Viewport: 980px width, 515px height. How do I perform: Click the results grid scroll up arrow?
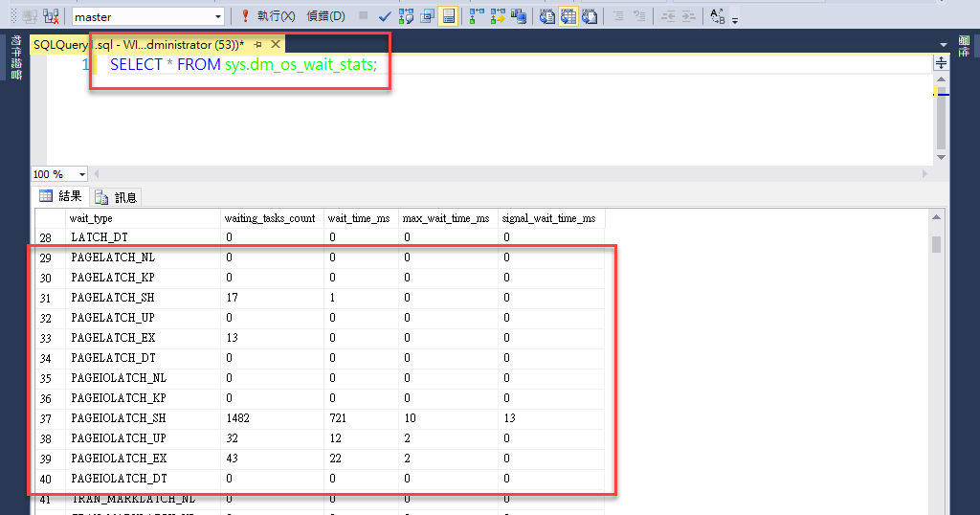click(936, 217)
